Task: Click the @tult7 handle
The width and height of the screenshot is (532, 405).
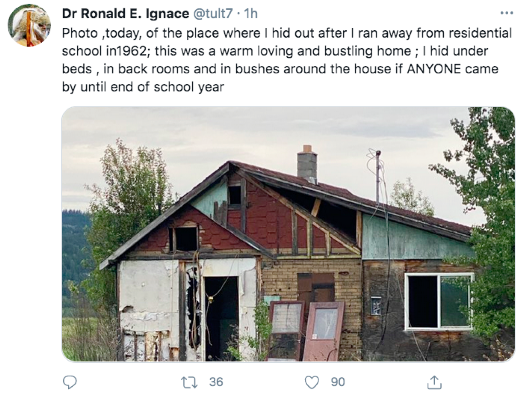Action: 214,14
